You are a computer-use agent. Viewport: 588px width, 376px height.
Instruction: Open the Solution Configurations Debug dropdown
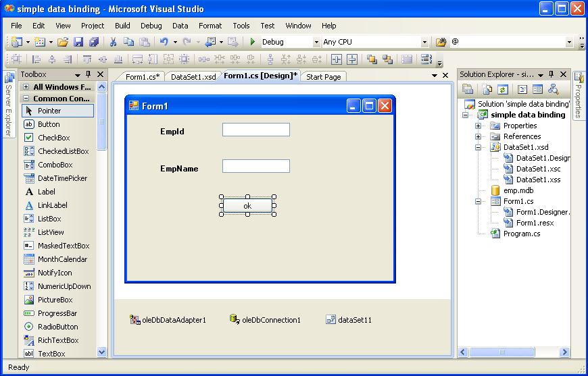[x=316, y=43]
